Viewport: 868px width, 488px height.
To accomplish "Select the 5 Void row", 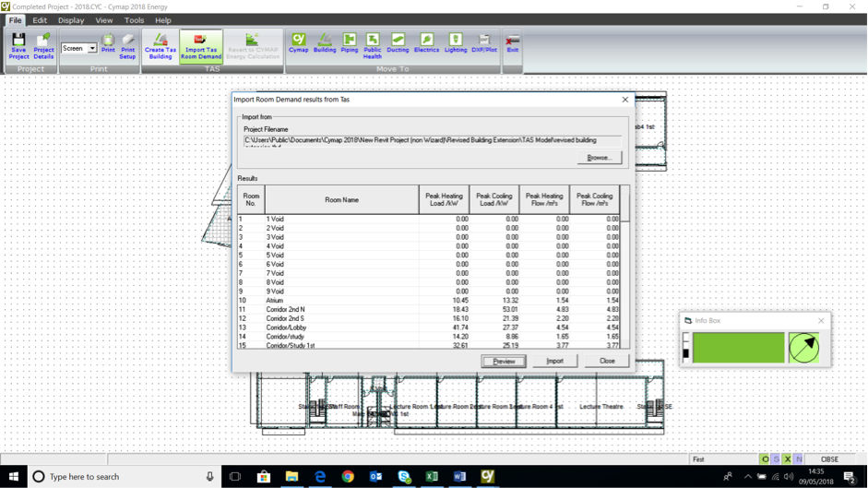I will tap(428, 256).
